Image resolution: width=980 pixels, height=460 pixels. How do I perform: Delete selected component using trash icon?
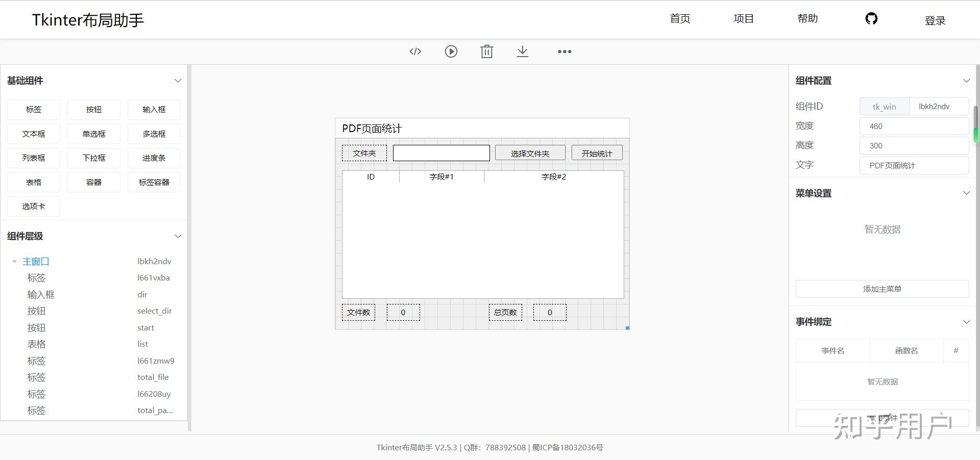pos(486,51)
